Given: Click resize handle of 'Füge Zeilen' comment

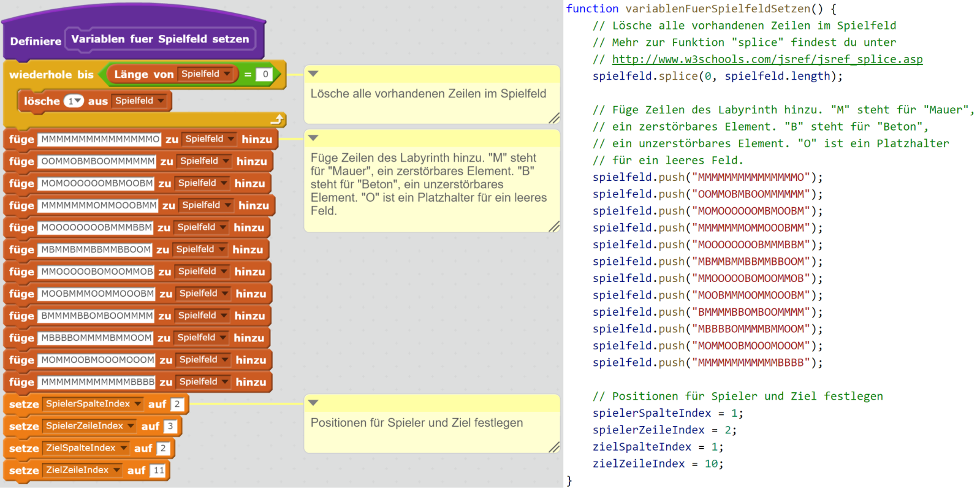Looking at the screenshot, I should (554, 227).
